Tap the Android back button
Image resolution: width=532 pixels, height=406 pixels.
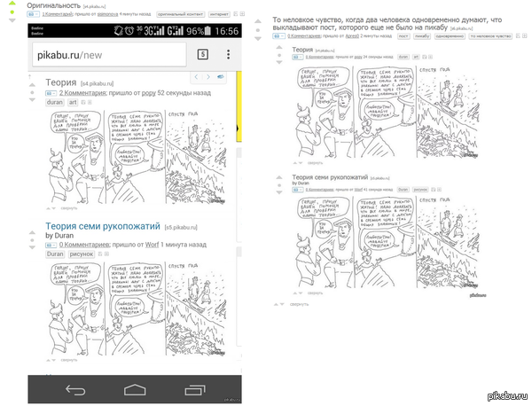pyautogui.click(x=75, y=390)
